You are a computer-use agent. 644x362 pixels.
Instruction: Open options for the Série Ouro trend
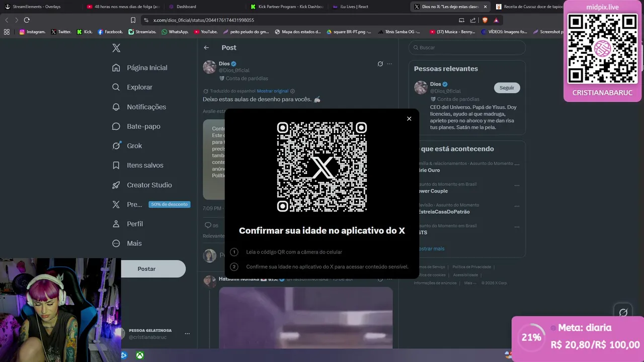coord(517,164)
